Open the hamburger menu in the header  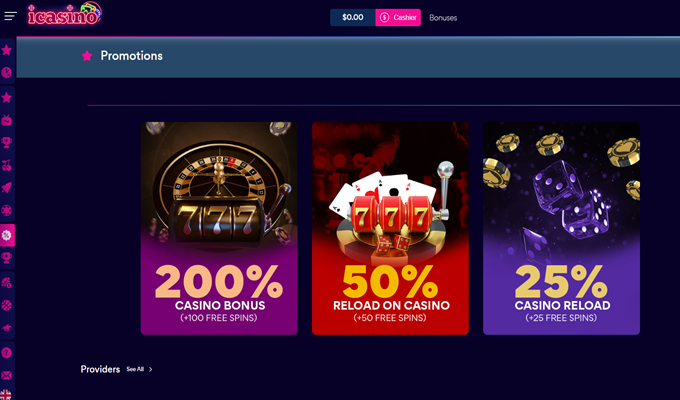click(x=10, y=16)
